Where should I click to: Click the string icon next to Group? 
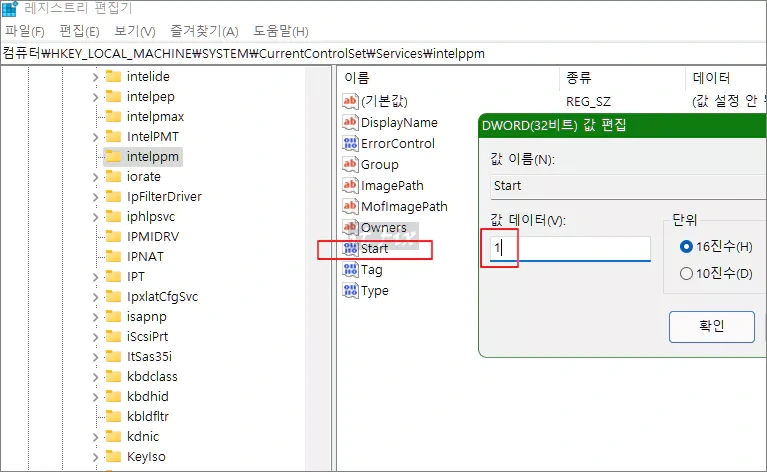350,164
